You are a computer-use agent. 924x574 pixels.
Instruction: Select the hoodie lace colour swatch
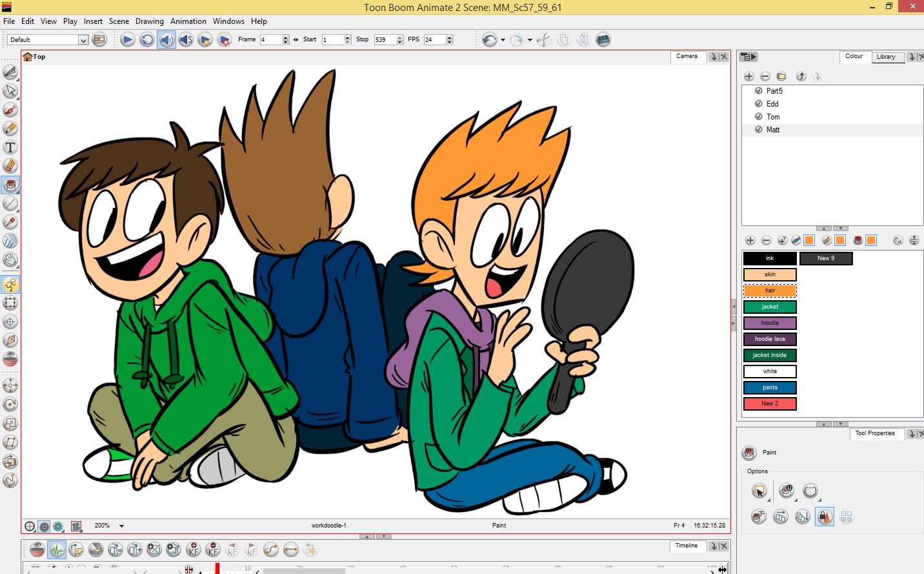(770, 339)
